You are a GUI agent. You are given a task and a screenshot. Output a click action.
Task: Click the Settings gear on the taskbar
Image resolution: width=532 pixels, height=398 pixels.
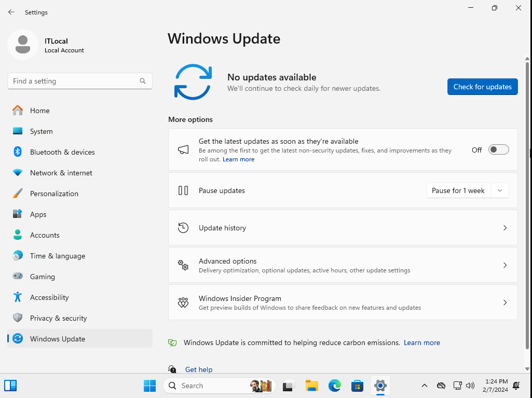tap(380, 386)
